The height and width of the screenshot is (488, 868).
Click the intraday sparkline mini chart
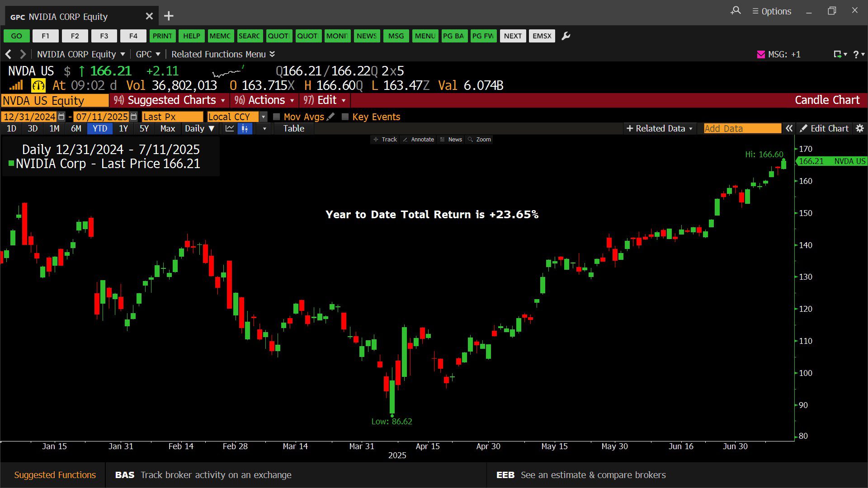coord(228,71)
